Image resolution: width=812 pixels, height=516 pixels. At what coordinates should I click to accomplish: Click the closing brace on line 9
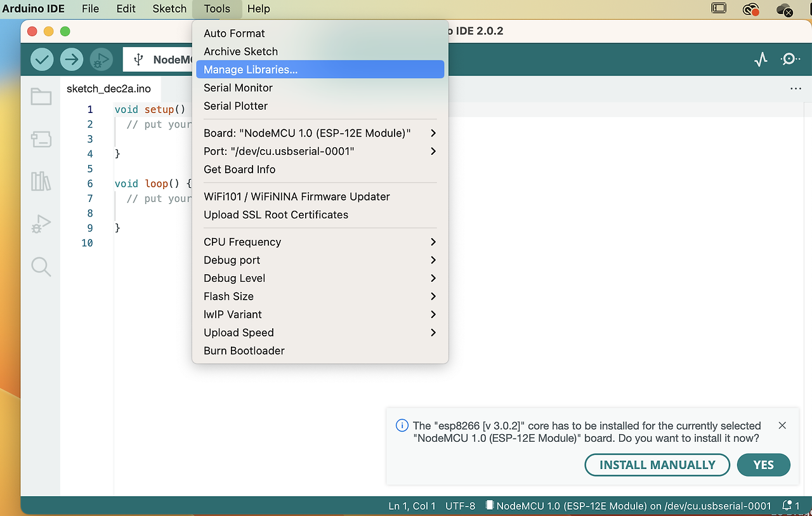click(x=117, y=228)
